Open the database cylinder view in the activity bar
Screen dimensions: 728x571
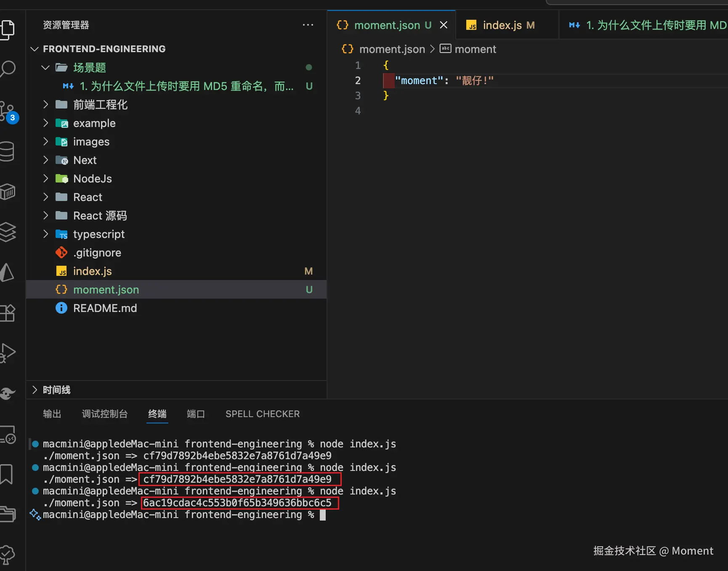coord(7,151)
